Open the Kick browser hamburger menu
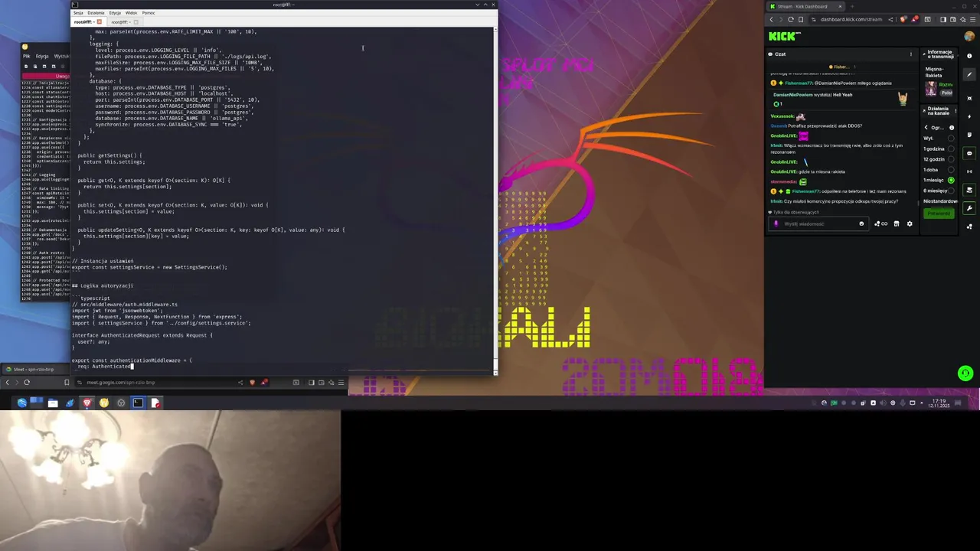 click(x=973, y=20)
